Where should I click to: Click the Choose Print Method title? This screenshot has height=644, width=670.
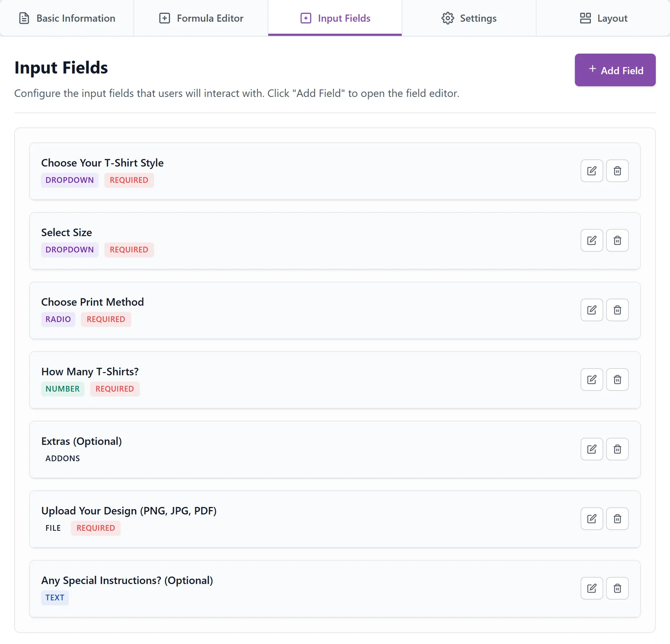click(93, 302)
